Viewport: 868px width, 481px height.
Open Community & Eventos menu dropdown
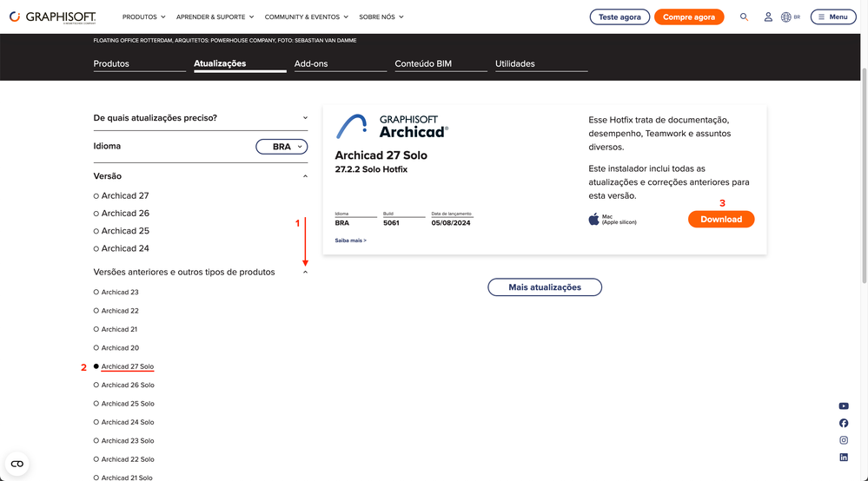click(306, 17)
